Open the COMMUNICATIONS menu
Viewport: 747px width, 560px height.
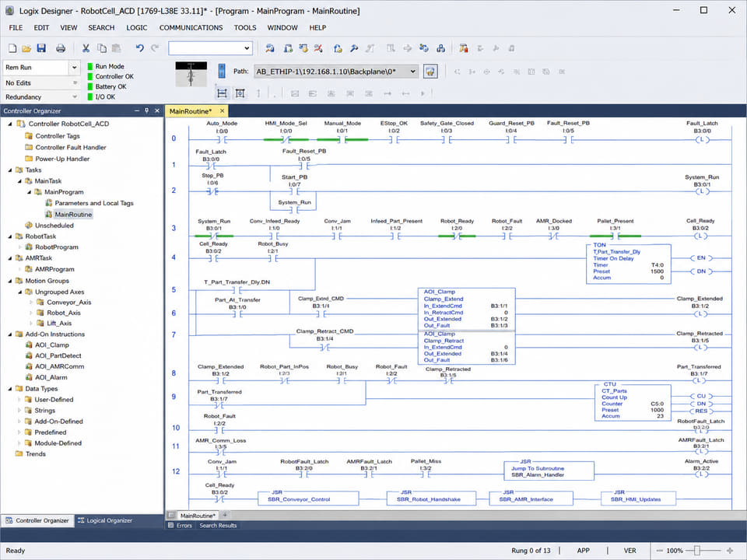(191, 28)
